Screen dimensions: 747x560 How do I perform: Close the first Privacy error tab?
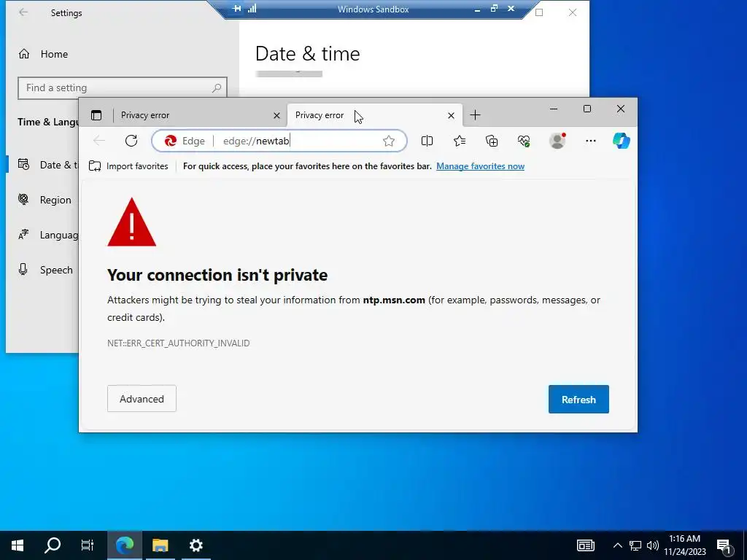[276, 115]
